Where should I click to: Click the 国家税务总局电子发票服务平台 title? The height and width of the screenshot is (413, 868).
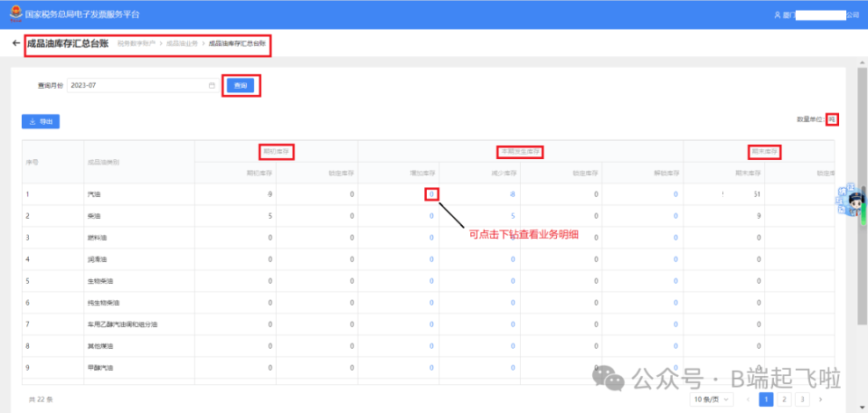82,14
